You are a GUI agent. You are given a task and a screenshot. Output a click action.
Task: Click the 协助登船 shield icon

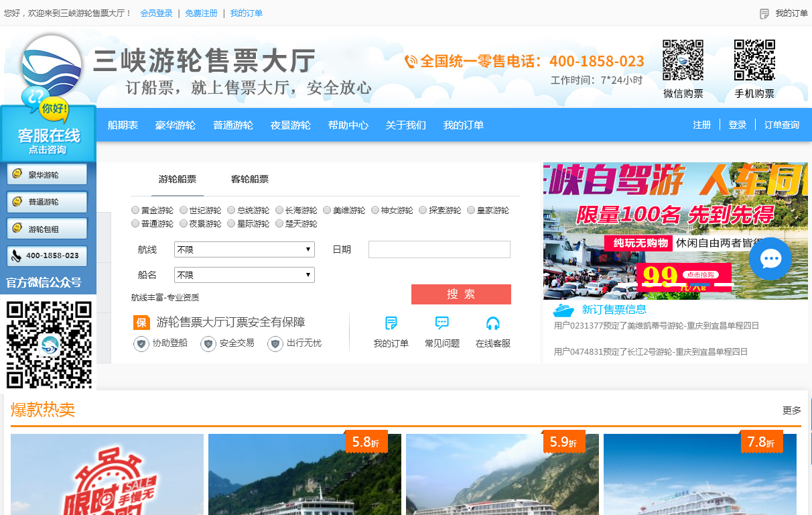pos(141,342)
